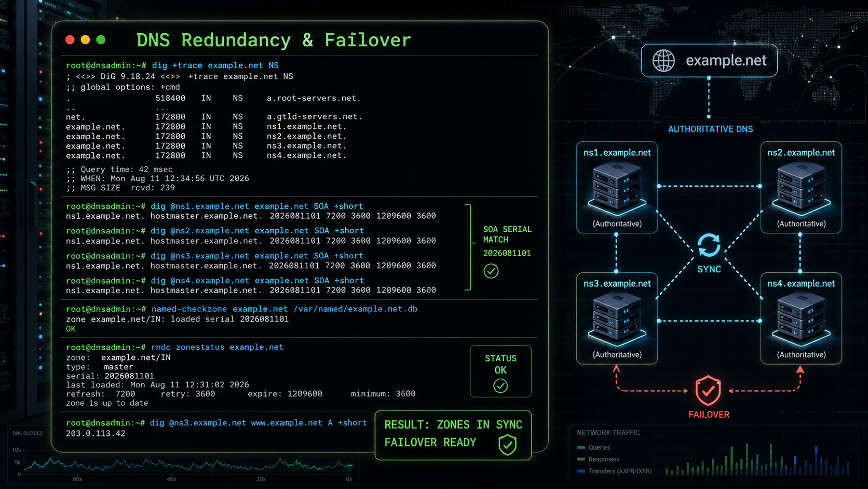Click the "dig @ns3.example.net example.net SOA" command

pos(257,256)
